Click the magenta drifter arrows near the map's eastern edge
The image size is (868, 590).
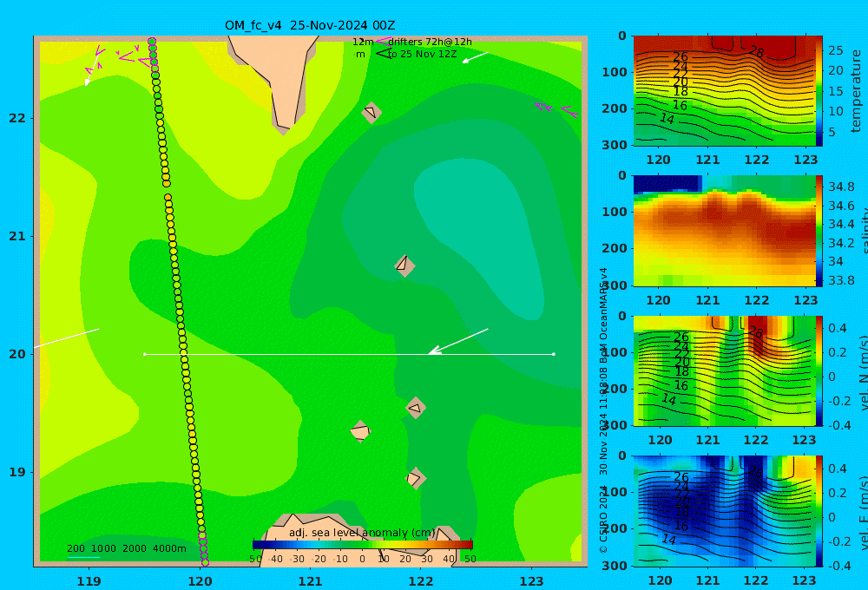coord(557,109)
